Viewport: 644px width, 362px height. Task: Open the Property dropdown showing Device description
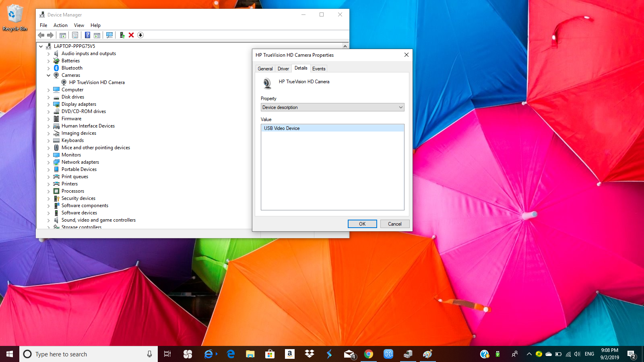[x=332, y=107]
